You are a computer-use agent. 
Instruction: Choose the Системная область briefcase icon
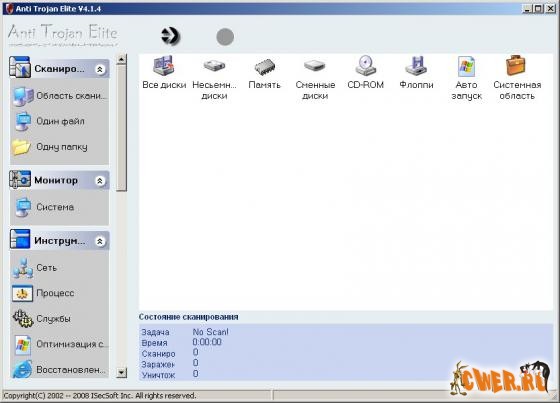pos(516,65)
